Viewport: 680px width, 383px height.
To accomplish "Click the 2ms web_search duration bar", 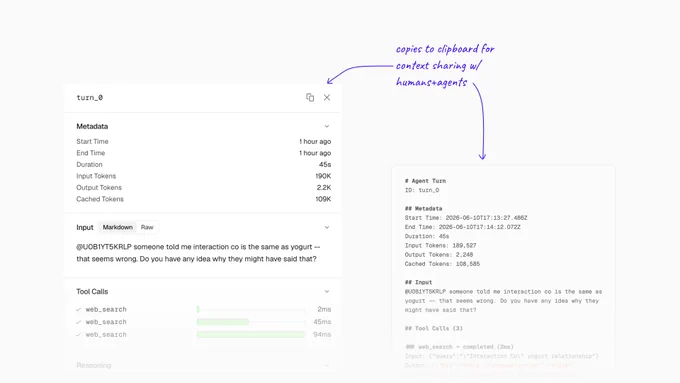I will 251,309.
